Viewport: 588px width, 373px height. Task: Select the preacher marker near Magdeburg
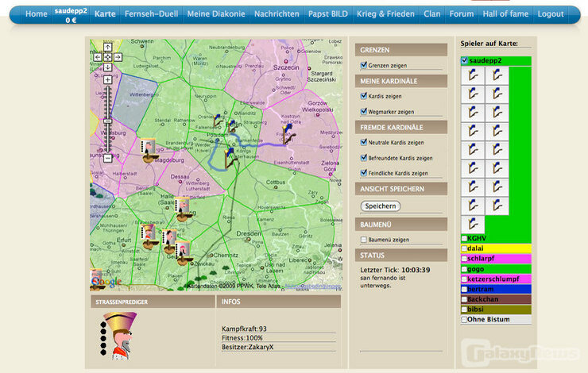[149, 151]
